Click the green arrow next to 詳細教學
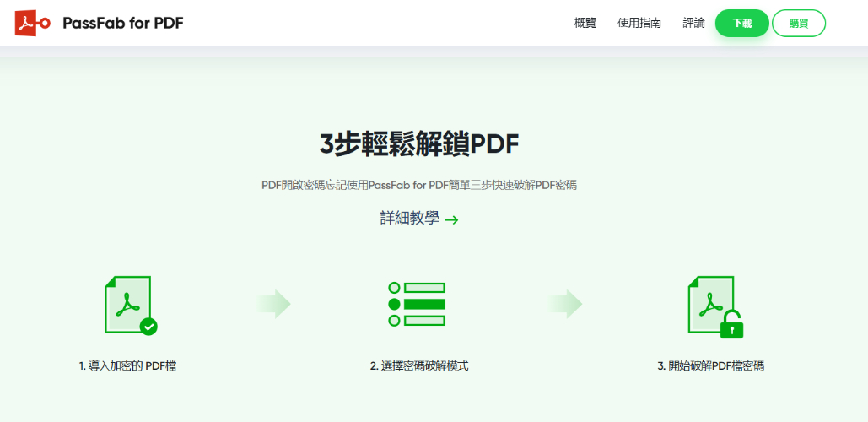The height and width of the screenshot is (422, 868). point(452,219)
